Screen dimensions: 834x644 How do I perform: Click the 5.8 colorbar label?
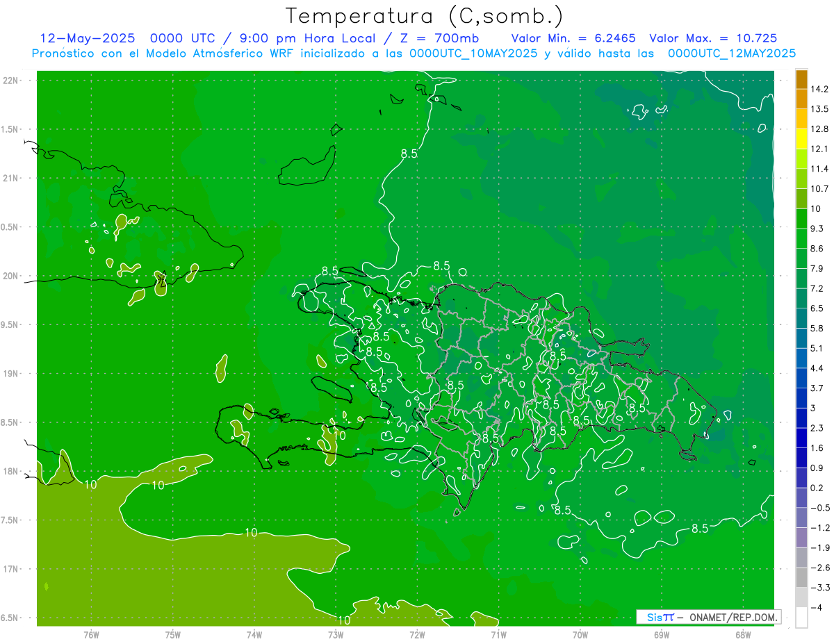[817, 329]
